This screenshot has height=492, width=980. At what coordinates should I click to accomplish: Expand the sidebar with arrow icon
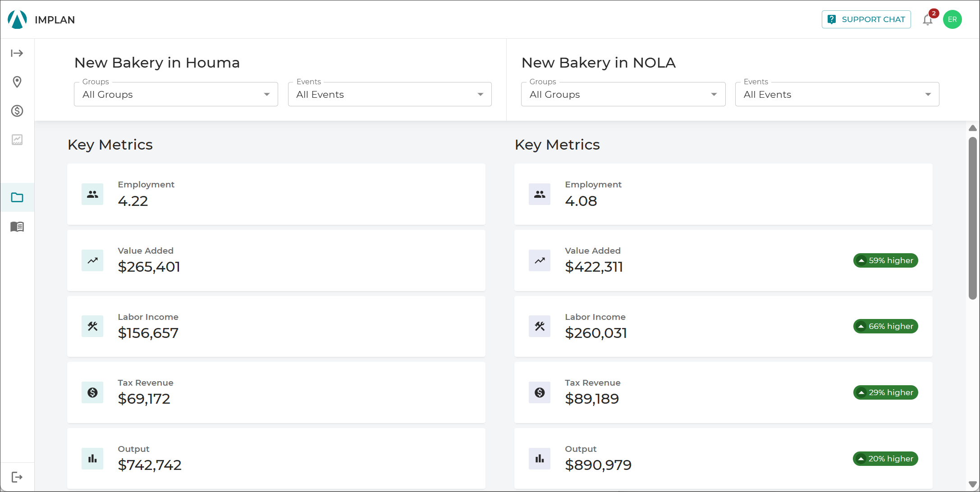pos(17,53)
